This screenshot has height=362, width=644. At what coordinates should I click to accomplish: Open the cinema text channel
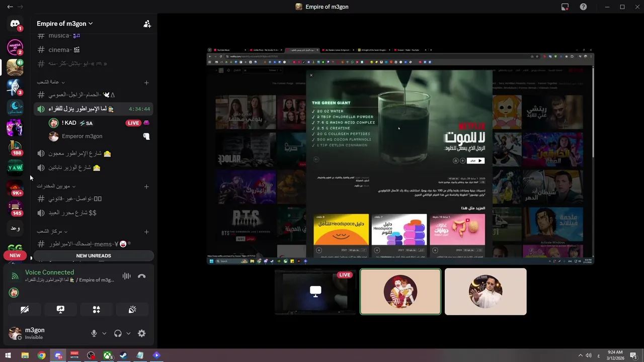(x=94, y=50)
